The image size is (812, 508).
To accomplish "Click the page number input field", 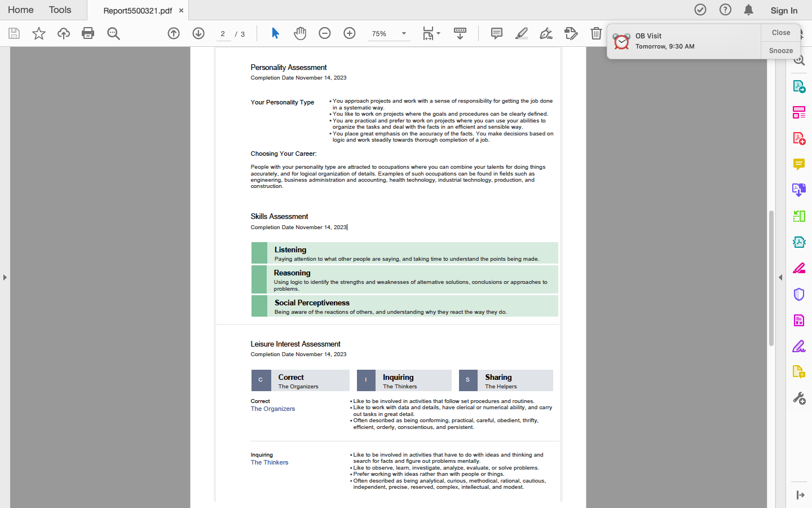I will [223, 33].
